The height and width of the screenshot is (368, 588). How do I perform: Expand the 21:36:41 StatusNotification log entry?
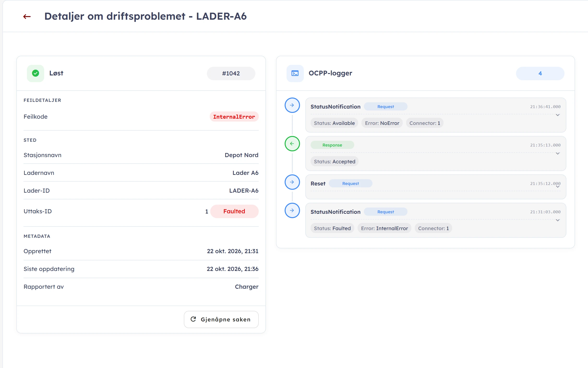pos(558,115)
